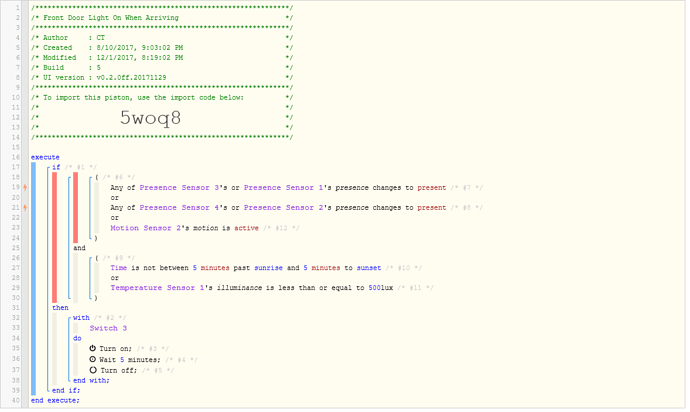Viewport: 690px width, 412px height.
Task: Select 'Presence Sensor 2' device name
Action: [283, 208]
